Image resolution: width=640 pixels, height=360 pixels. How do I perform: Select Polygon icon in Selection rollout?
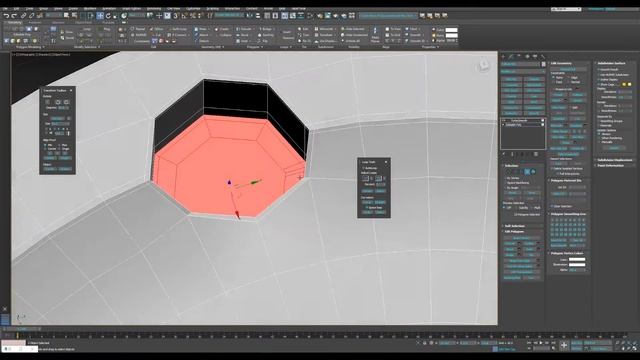[527, 172]
